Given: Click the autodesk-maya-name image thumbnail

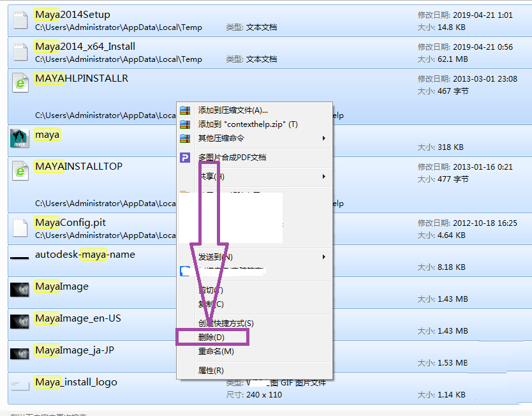Looking at the screenshot, I should point(20,258).
